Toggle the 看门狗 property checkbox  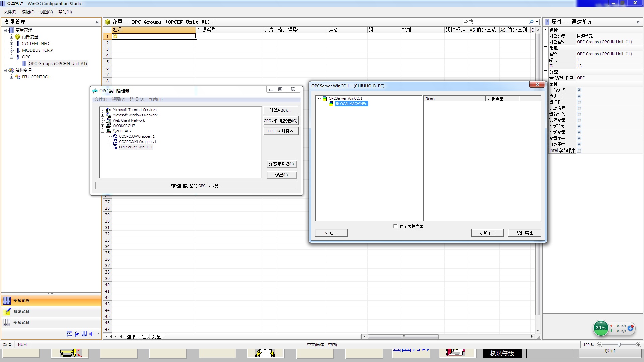pos(579,102)
